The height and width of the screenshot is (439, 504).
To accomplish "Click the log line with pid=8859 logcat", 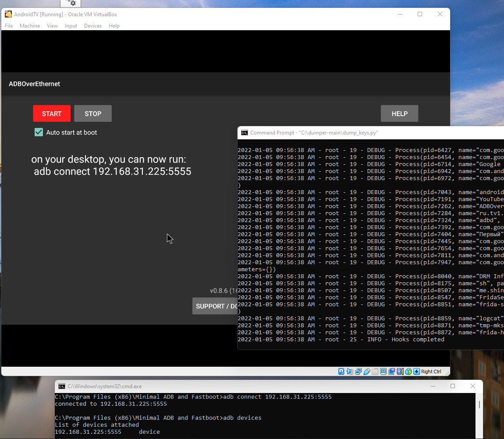I will pos(371,319).
